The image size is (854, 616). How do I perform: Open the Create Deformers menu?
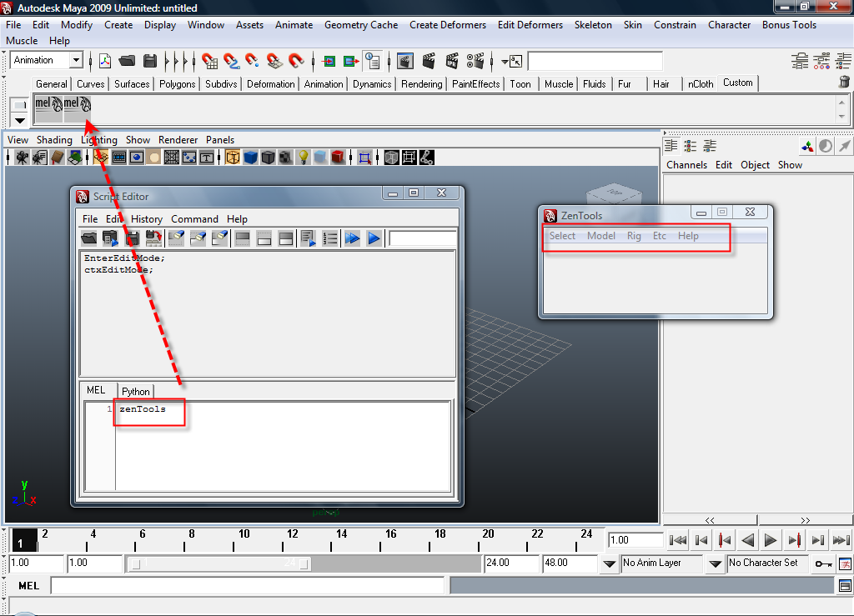(448, 25)
